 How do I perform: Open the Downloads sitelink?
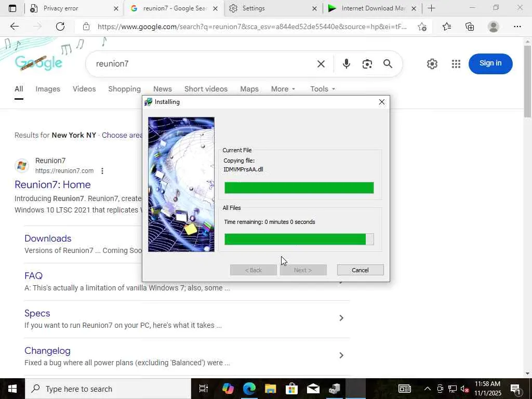pos(48,238)
